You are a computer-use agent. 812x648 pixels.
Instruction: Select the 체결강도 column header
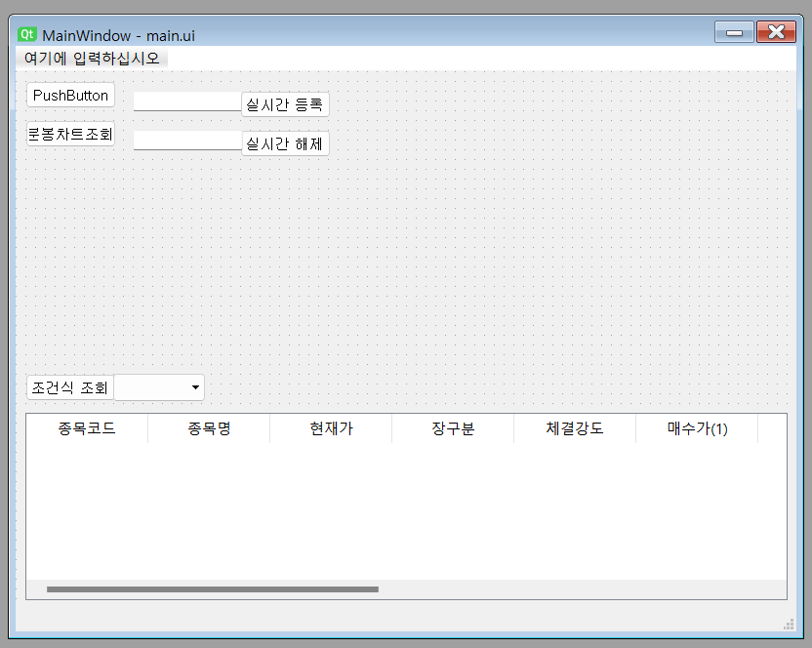[575, 428]
